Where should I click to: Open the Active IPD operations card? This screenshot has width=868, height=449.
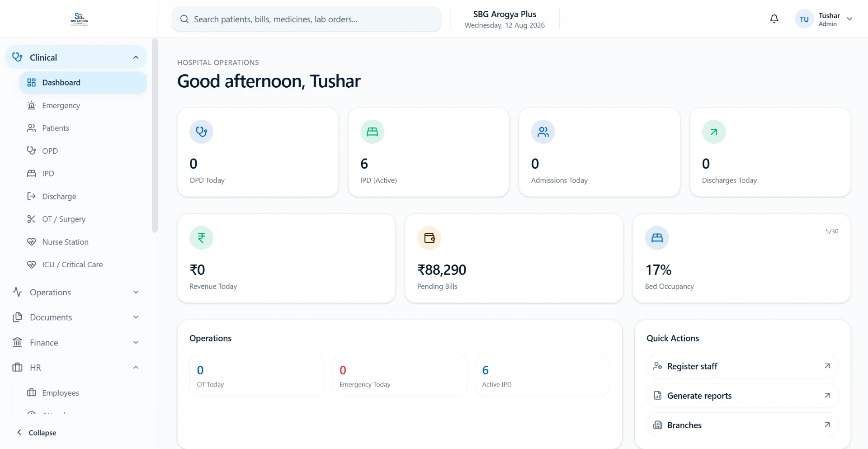[x=542, y=375]
